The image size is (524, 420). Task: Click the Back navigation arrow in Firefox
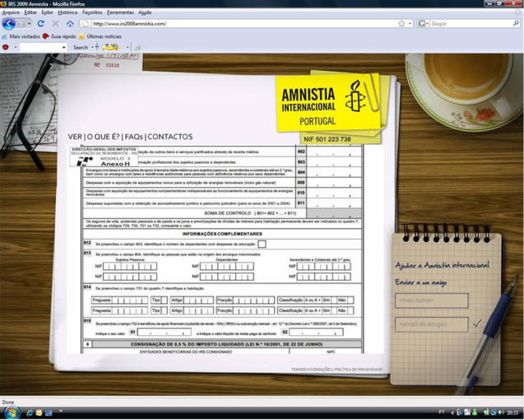(x=9, y=24)
